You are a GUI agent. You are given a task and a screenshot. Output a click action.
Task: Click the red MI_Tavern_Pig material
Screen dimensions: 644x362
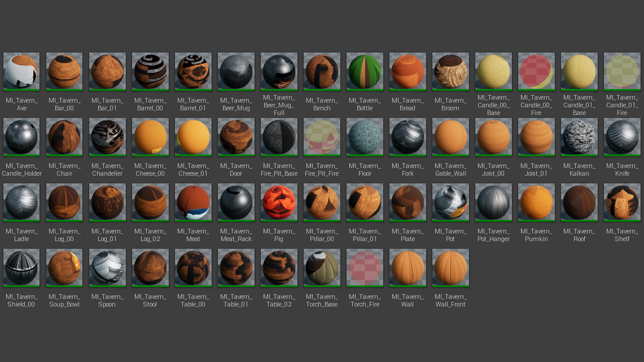click(x=279, y=202)
